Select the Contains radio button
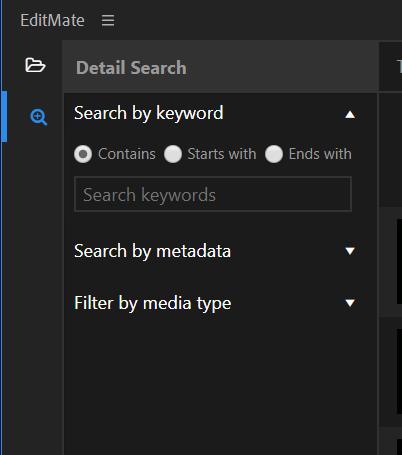 83,154
